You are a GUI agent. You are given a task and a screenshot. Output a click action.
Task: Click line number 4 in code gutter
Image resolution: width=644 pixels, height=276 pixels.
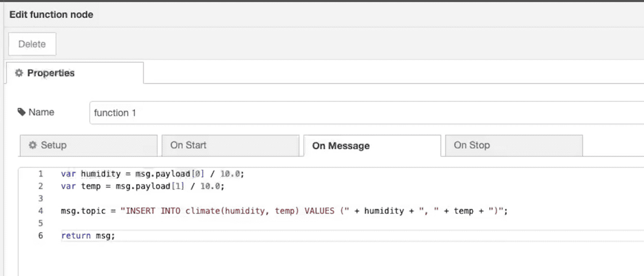[x=41, y=211]
